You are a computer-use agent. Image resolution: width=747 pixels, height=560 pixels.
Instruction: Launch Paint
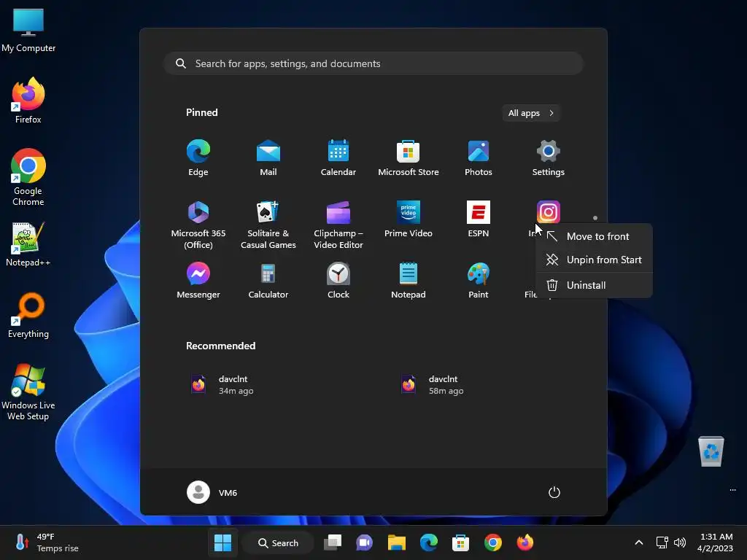479,281
